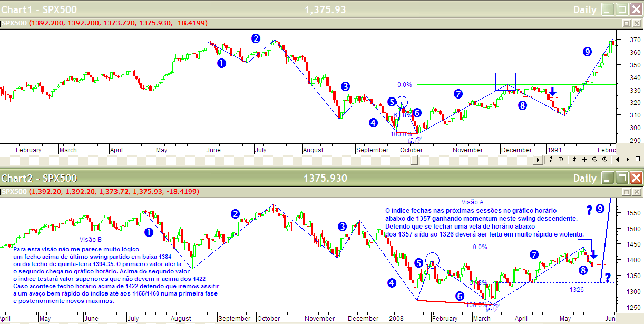This screenshot has width=644, height=324.
Task: Step Chart1 forward with the right triangle icon
Action: 628,159
